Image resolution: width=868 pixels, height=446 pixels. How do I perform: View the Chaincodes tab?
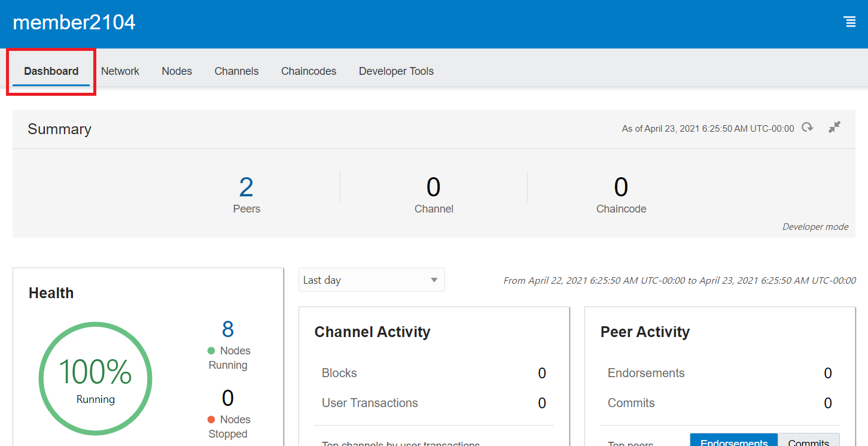pos(309,71)
